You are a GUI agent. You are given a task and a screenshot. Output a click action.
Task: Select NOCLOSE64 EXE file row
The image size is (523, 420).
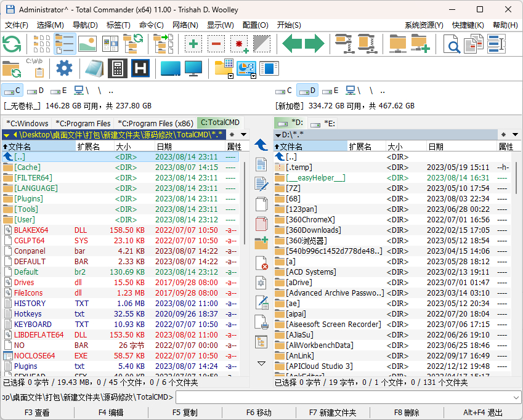tap(121, 356)
